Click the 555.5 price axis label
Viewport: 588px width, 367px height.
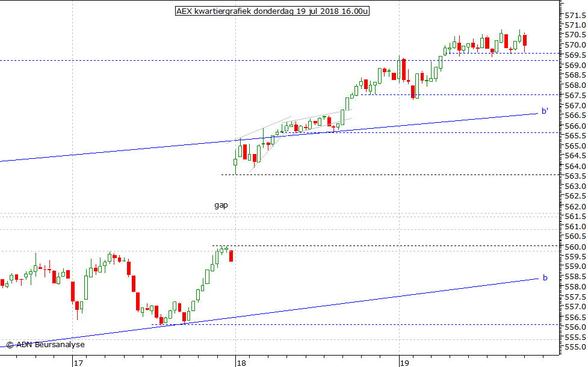(x=575, y=338)
